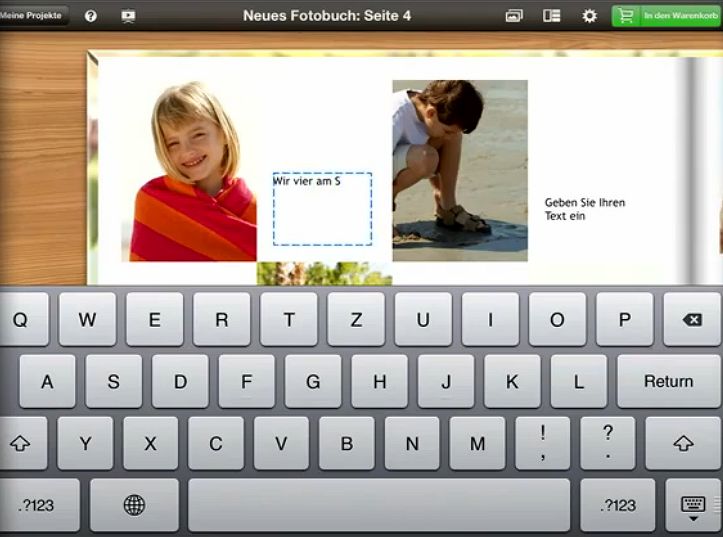
Task: Tap the slideshow preview icon
Action: (x=128, y=16)
